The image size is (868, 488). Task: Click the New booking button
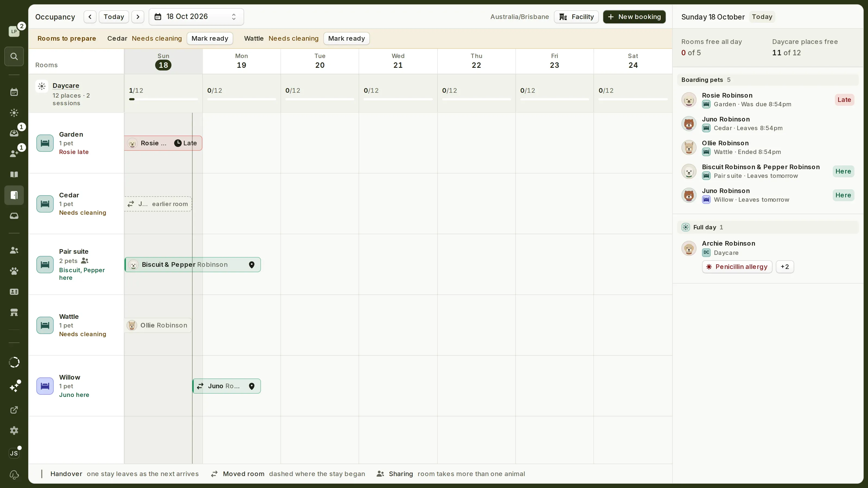(634, 17)
